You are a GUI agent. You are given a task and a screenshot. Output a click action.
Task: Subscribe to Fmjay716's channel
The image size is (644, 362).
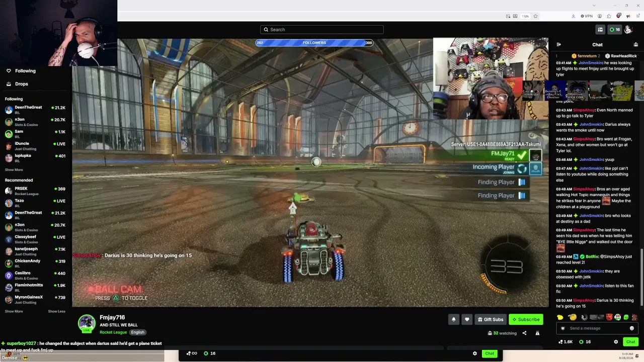tap(525, 319)
